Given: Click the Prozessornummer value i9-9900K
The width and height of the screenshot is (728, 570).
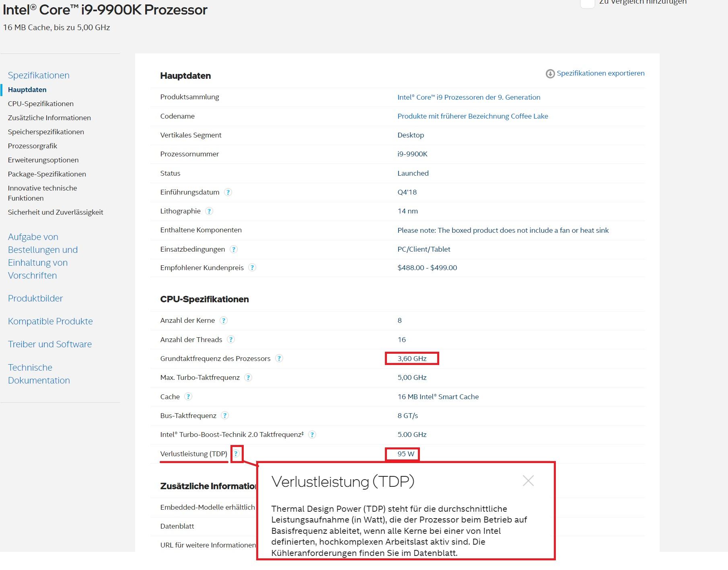Looking at the screenshot, I should [413, 154].
